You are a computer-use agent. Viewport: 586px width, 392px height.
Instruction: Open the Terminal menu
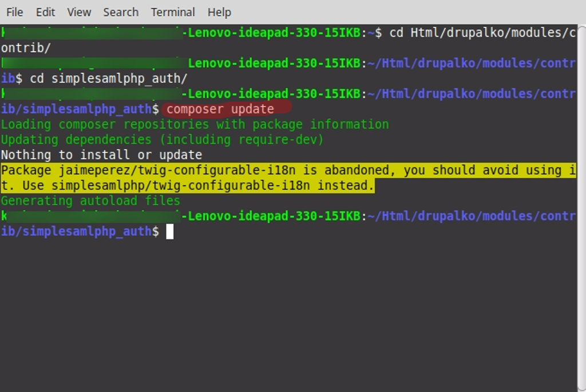173,12
